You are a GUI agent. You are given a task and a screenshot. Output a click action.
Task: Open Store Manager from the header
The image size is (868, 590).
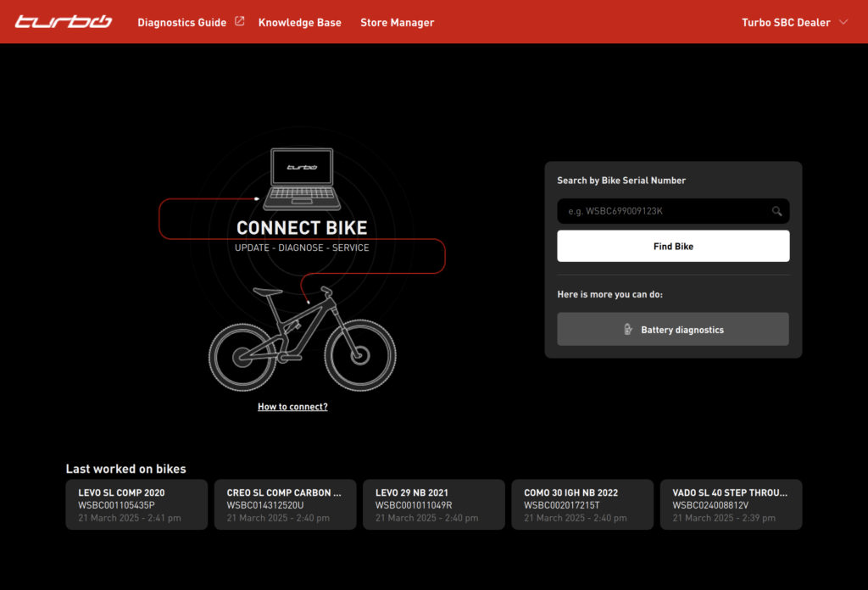[x=397, y=23]
